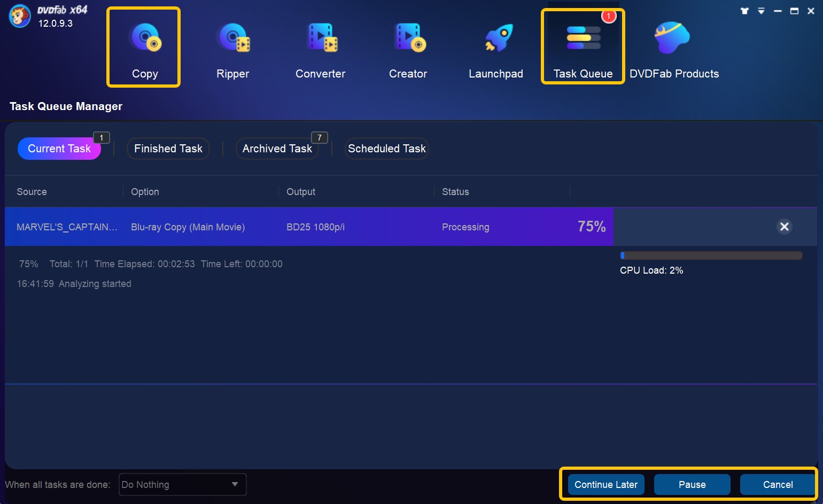The width and height of the screenshot is (823, 504).
Task: Switch to Scheduled Task tab
Action: 387,149
